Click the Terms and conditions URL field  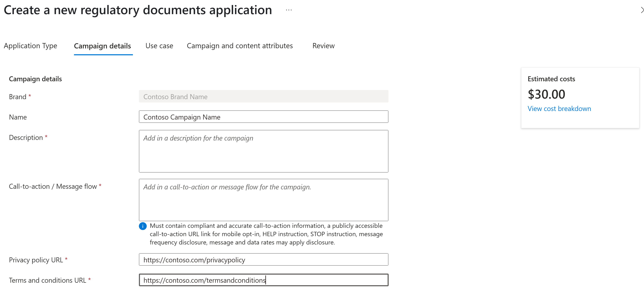click(263, 280)
